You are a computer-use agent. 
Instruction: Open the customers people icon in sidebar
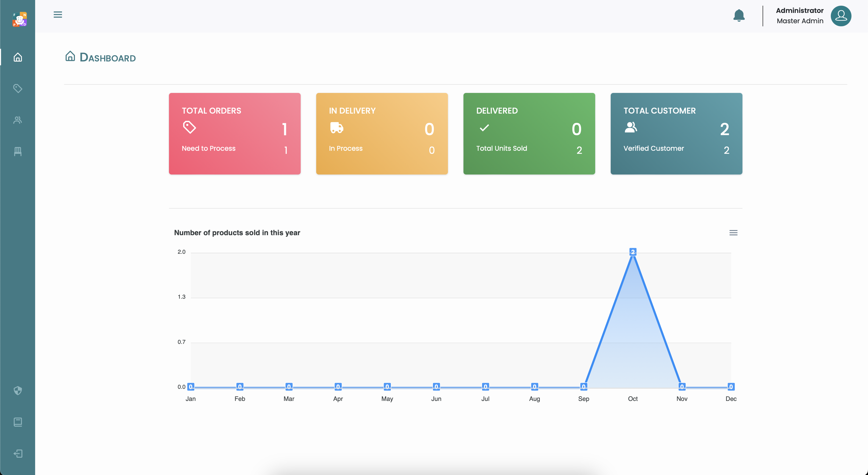18,120
